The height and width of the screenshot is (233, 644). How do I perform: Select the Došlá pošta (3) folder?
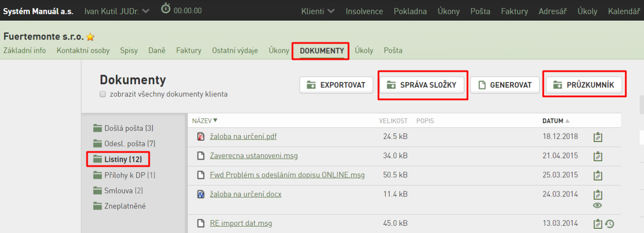point(123,128)
